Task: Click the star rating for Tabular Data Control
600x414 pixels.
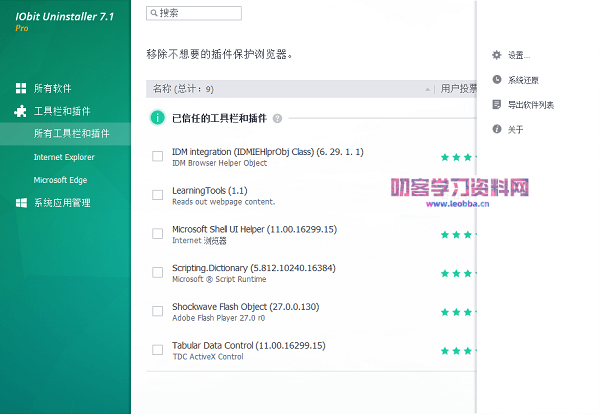Action: click(x=458, y=351)
